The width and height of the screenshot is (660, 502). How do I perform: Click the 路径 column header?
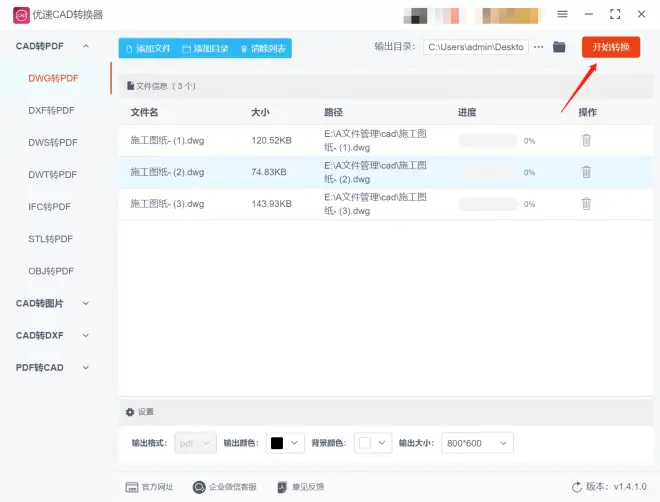tap(333, 112)
